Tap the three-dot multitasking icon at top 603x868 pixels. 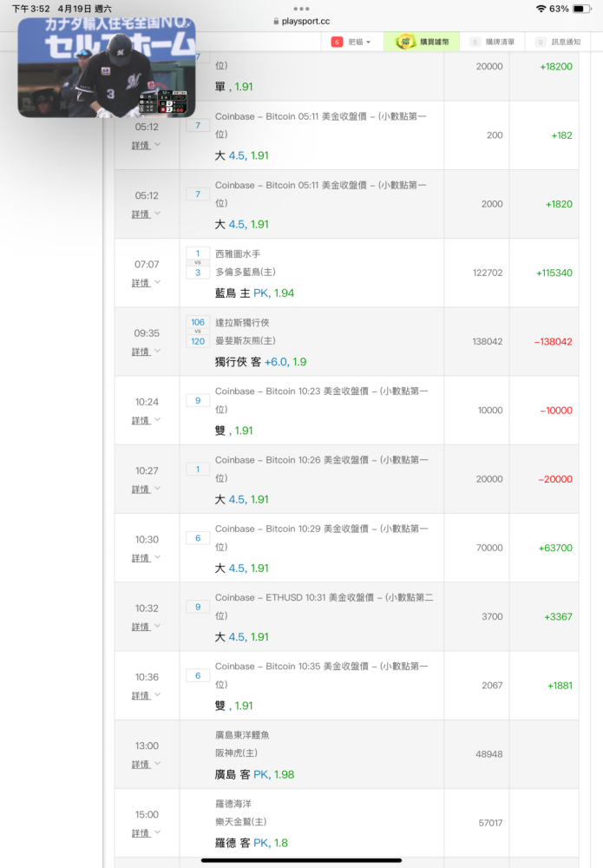(x=302, y=9)
